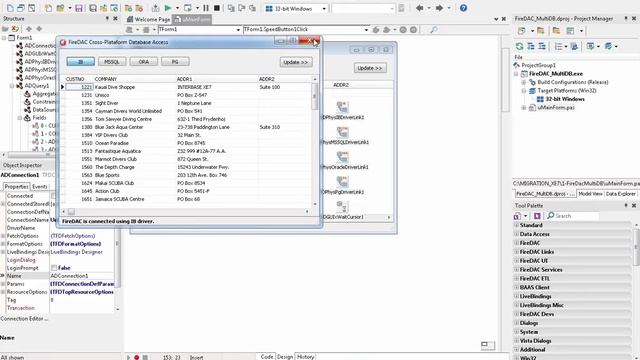Toggle the MSSQL driver speed button

(x=112, y=62)
